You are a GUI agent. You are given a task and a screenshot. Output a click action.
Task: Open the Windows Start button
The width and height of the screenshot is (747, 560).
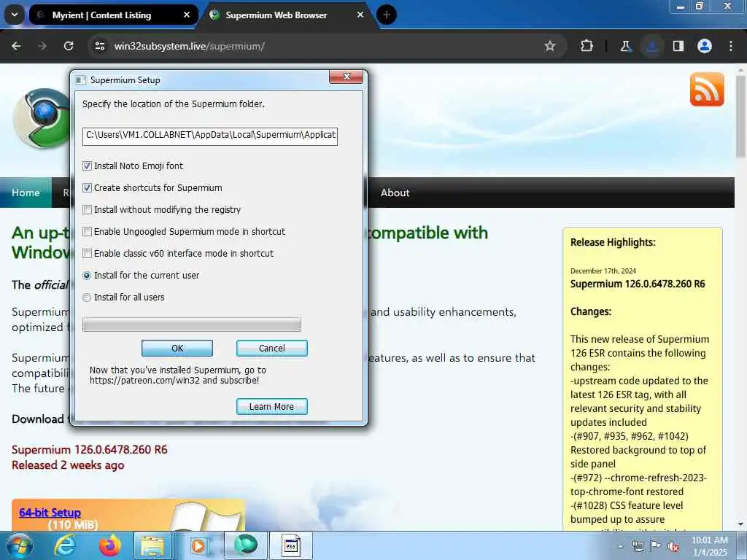20,545
